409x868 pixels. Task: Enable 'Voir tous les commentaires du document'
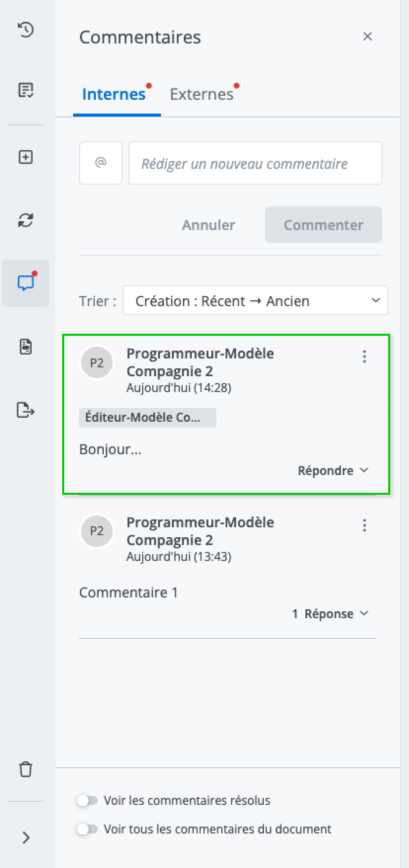coord(87,829)
